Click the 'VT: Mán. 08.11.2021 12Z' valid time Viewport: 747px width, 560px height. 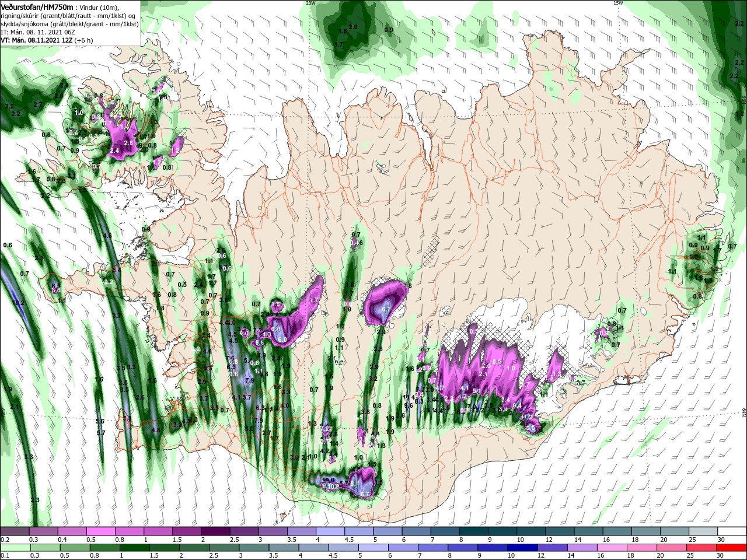click(x=36, y=40)
